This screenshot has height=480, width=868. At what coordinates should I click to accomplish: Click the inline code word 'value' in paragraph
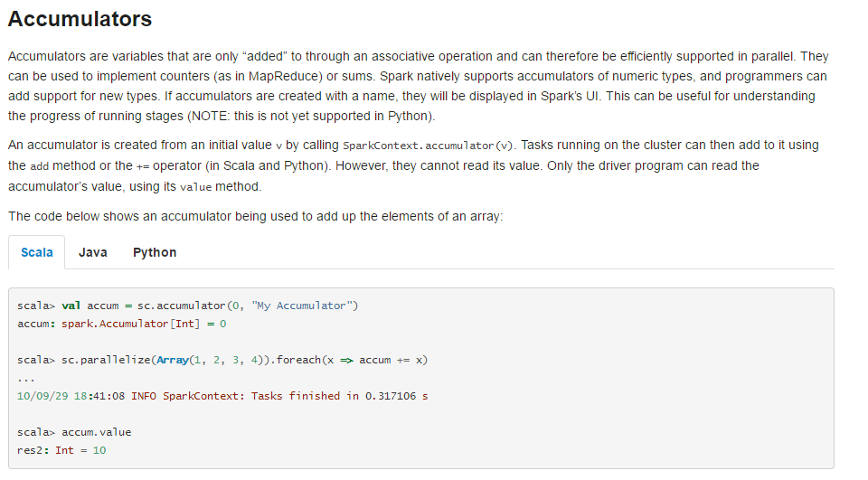click(x=196, y=187)
